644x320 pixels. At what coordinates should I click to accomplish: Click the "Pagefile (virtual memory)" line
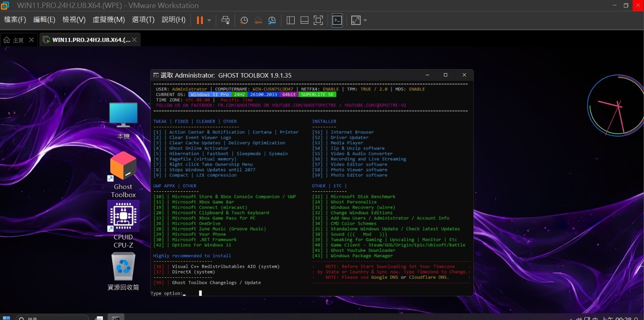point(203,159)
